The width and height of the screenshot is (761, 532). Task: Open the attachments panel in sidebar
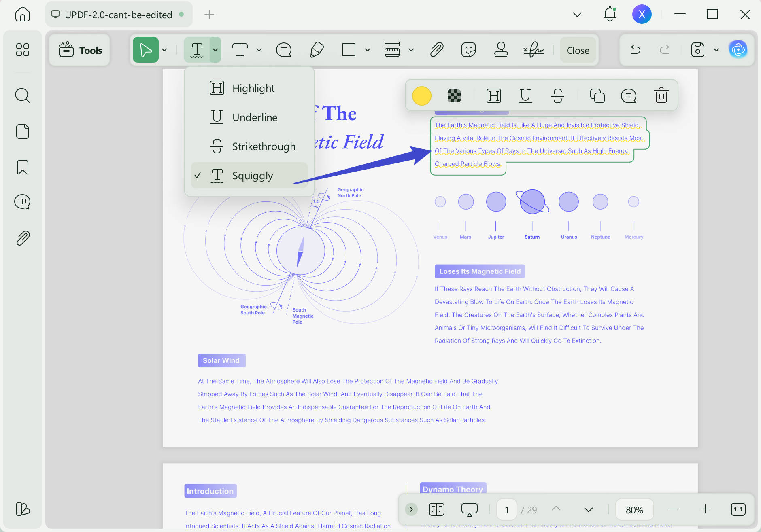coord(23,238)
